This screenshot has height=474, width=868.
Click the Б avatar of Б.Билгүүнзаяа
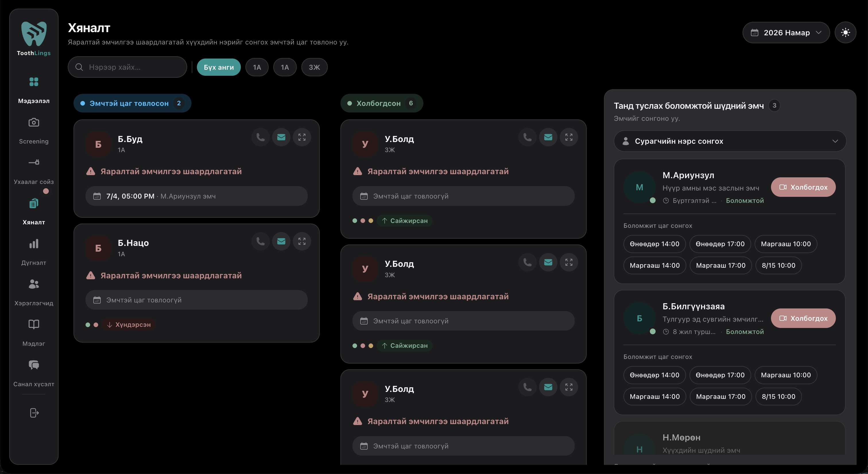tap(639, 318)
